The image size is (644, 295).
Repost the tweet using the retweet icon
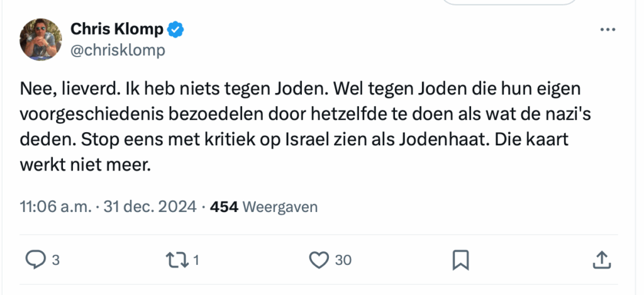coord(177,259)
